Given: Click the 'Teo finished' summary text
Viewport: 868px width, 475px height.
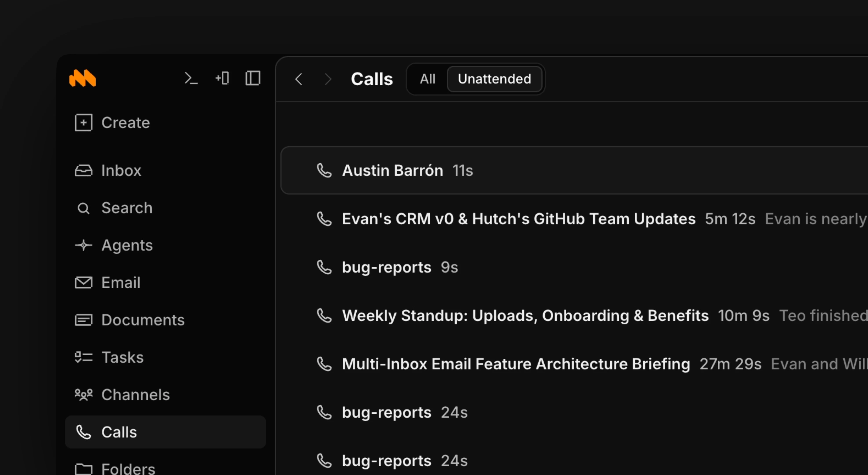Looking at the screenshot, I should (823, 316).
